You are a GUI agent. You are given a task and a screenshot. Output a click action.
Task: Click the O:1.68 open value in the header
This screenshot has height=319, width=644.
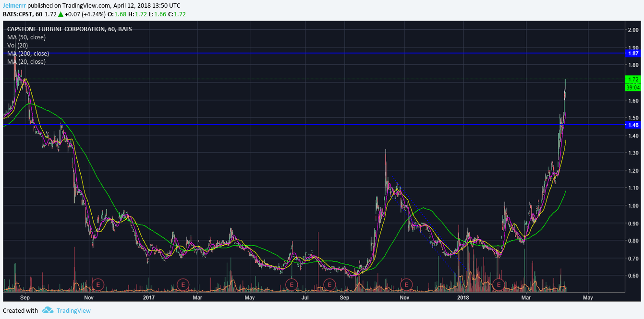[x=117, y=14]
